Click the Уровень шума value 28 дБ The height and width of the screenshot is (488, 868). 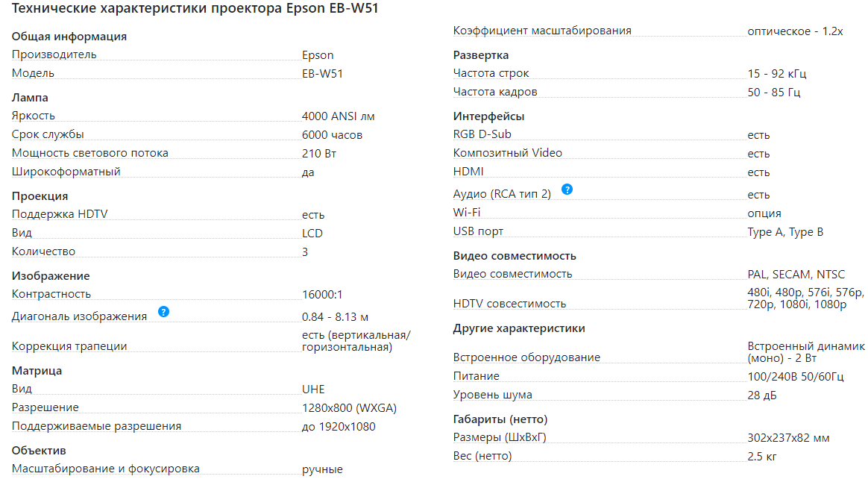point(762,395)
